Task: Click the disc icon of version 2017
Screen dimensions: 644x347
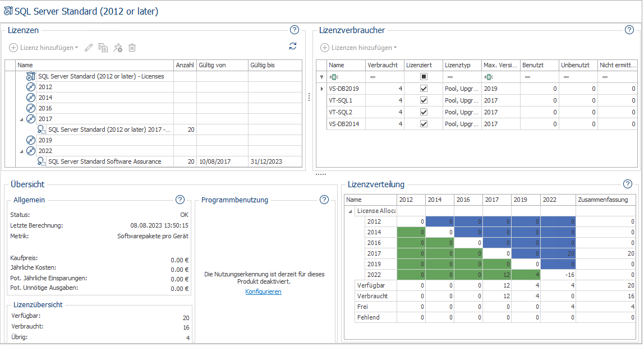Action: [x=31, y=119]
